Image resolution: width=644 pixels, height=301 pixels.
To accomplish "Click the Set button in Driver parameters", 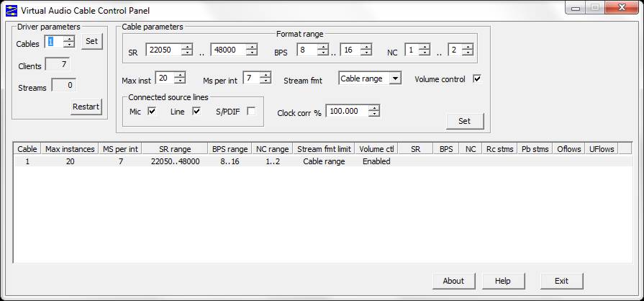I will (92, 42).
